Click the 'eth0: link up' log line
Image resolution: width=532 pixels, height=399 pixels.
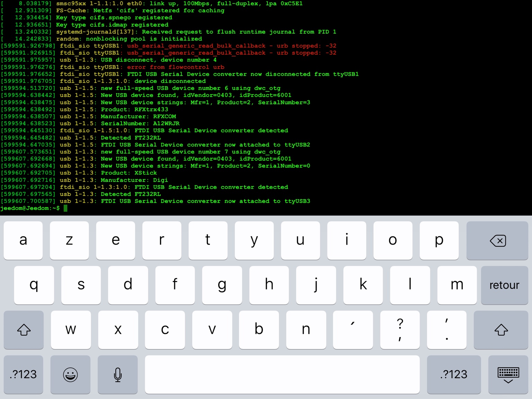tap(152, 3)
